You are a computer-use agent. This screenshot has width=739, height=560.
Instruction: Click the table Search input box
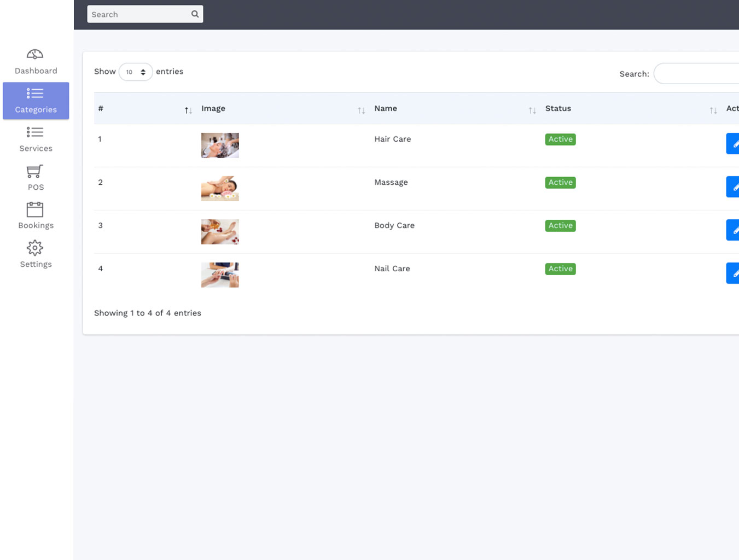[x=697, y=74]
